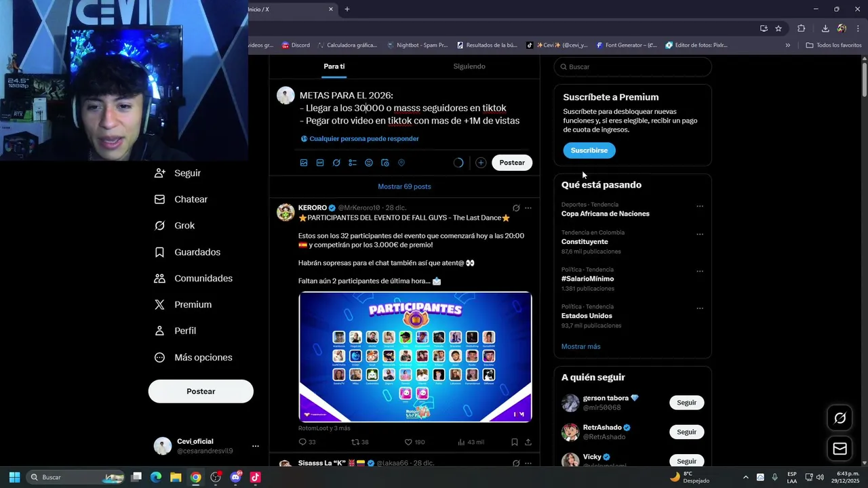Add another post to the thread
Image resolution: width=868 pixels, height=488 pixels.
coord(481,163)
